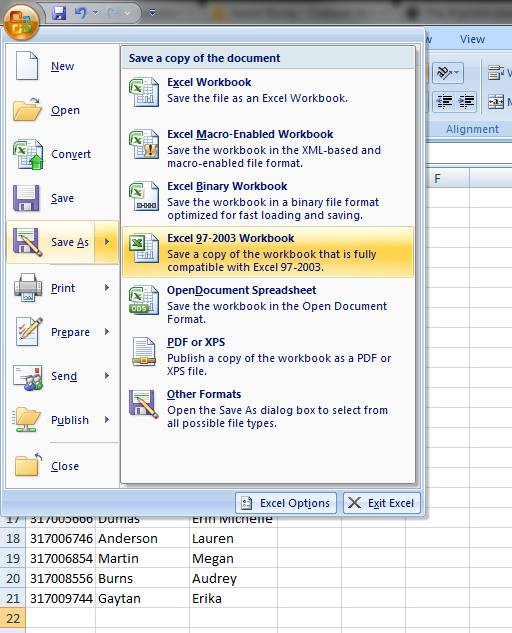Click the Save As floppy-with-pencil icon
This screenshot has width=512, height=633.
tap(27, 242)
